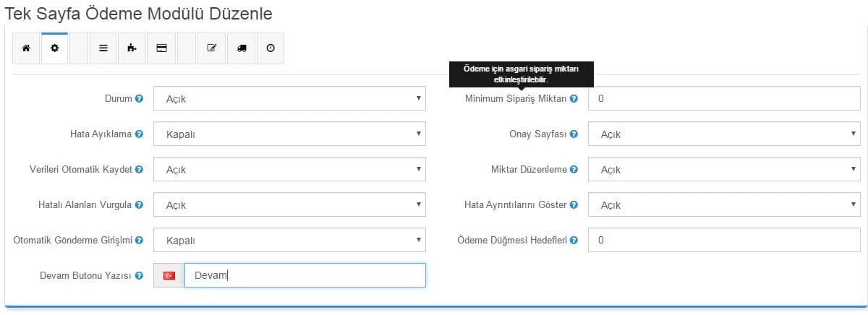Image resolution: width=868 pixels, height=315 pixels.
Task: Focus the Minimum Sipariş Miktarı field
Action: pos(724,98)
